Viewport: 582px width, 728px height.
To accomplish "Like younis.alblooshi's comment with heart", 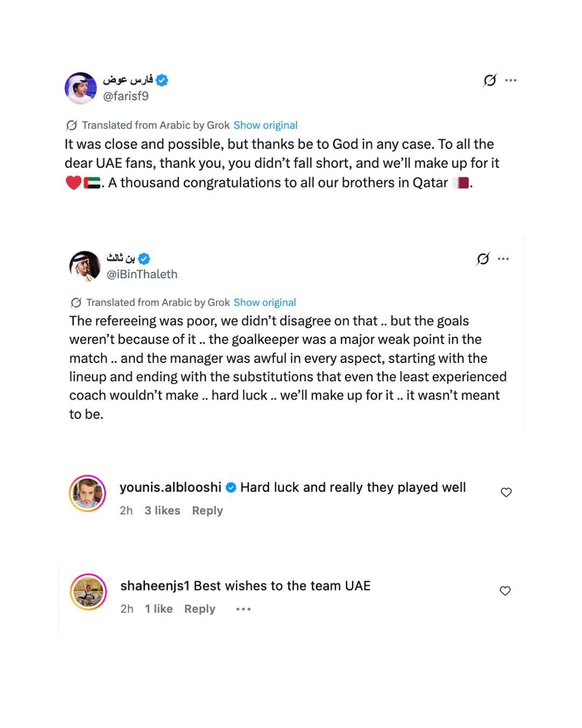I will [506, 492].
